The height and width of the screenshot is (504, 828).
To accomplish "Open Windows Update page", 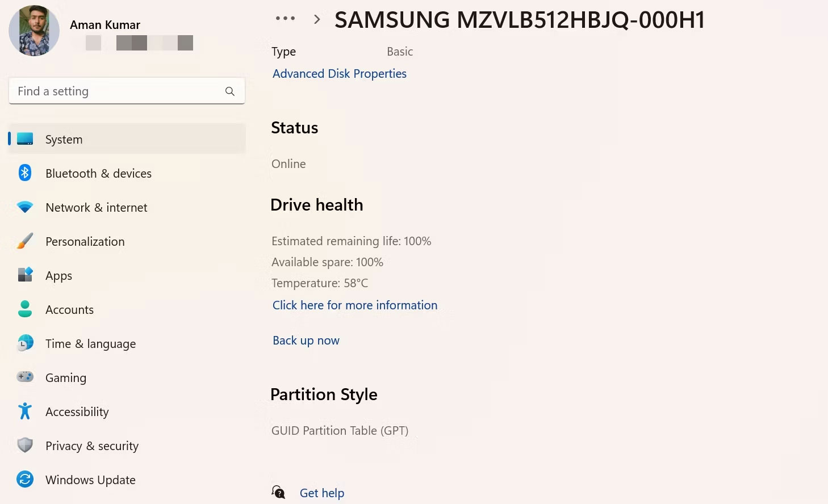I will [127, 480].
